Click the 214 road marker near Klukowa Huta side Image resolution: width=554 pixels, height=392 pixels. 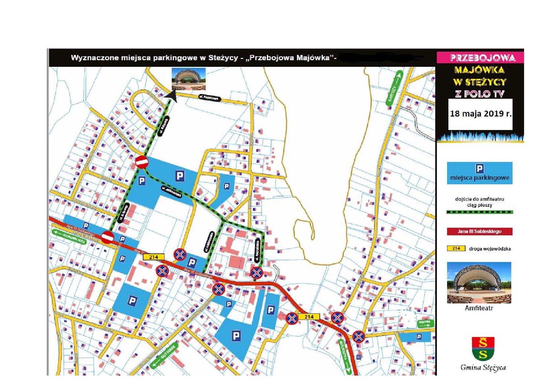[154, 257]
